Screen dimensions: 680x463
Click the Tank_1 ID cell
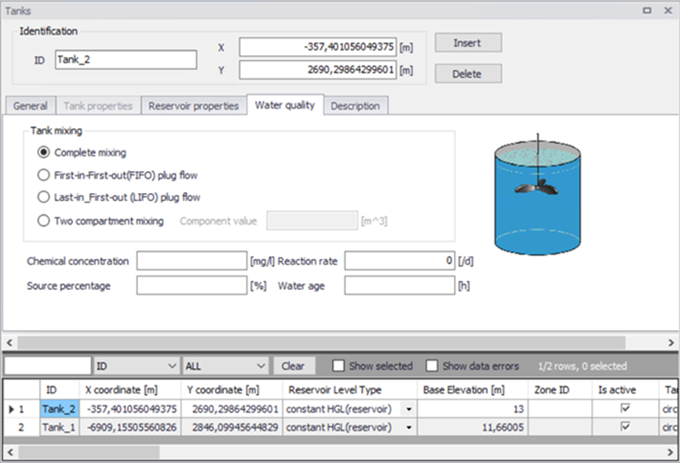pyautogui.click(x=59, y=427)
